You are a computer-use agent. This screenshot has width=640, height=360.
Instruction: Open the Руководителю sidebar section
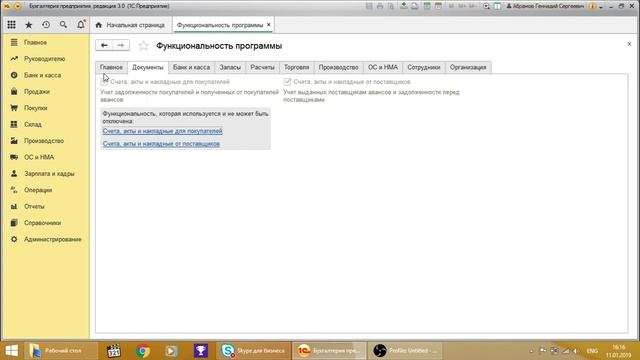[x=45, y=59]
